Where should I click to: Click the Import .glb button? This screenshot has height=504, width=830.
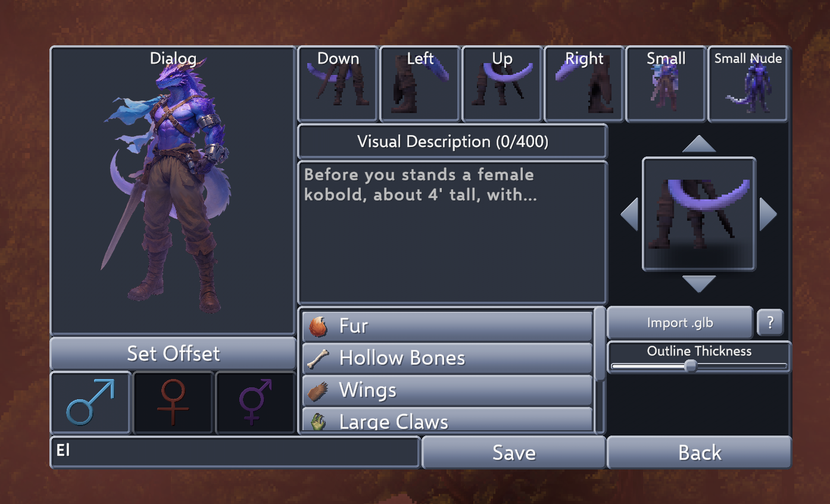pyautogui.click(x=680, y=323)
